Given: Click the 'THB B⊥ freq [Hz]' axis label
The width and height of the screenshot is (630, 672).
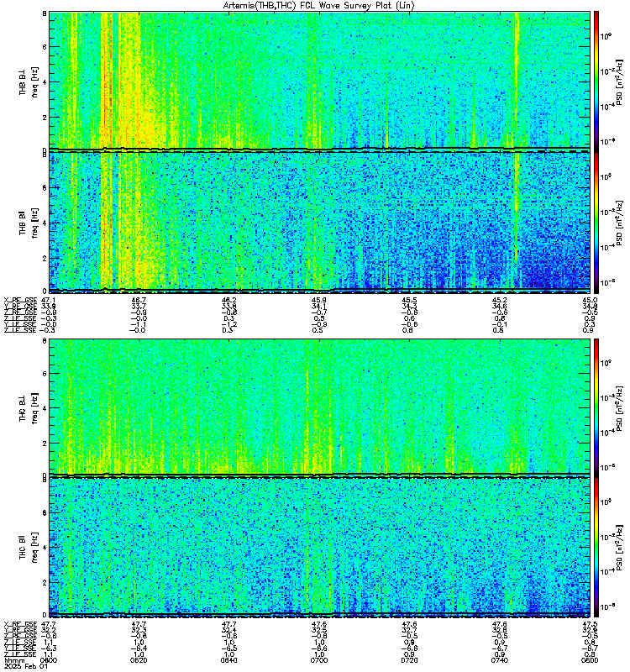Looking at the screenshot, I should click(x=29, y=81).
